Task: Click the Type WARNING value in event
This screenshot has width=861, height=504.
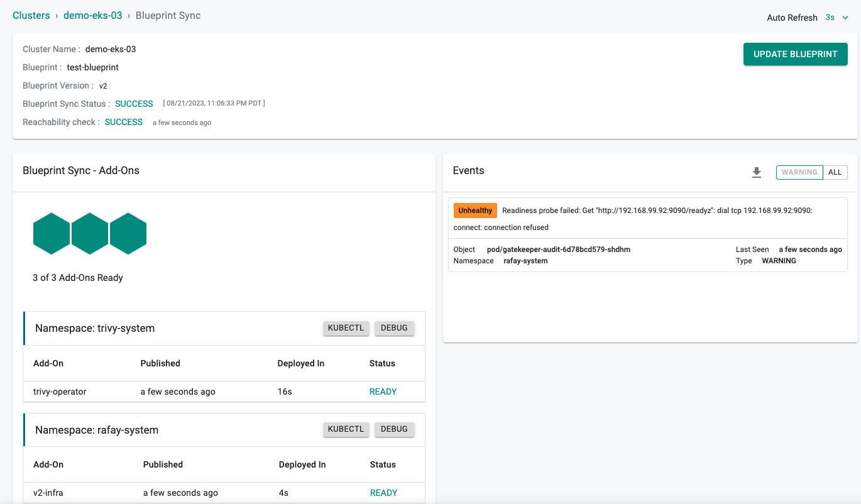Action: [779, 261]
